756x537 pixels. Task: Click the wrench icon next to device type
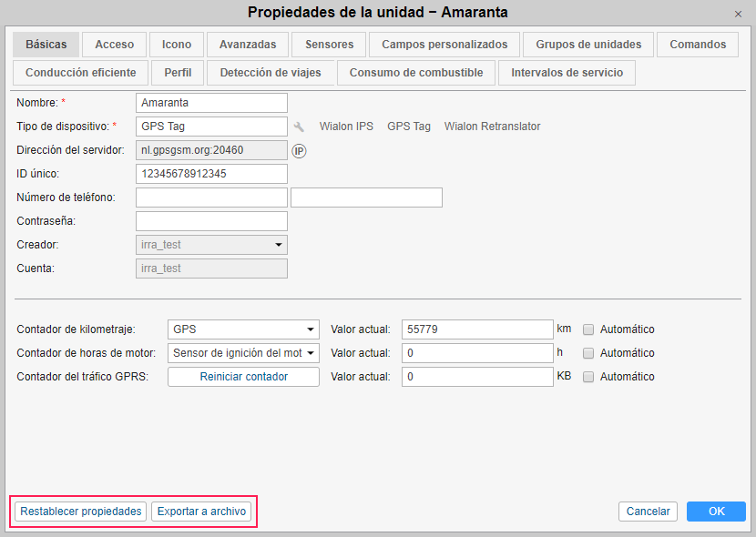pyautogui.click(x=299, y=127)
